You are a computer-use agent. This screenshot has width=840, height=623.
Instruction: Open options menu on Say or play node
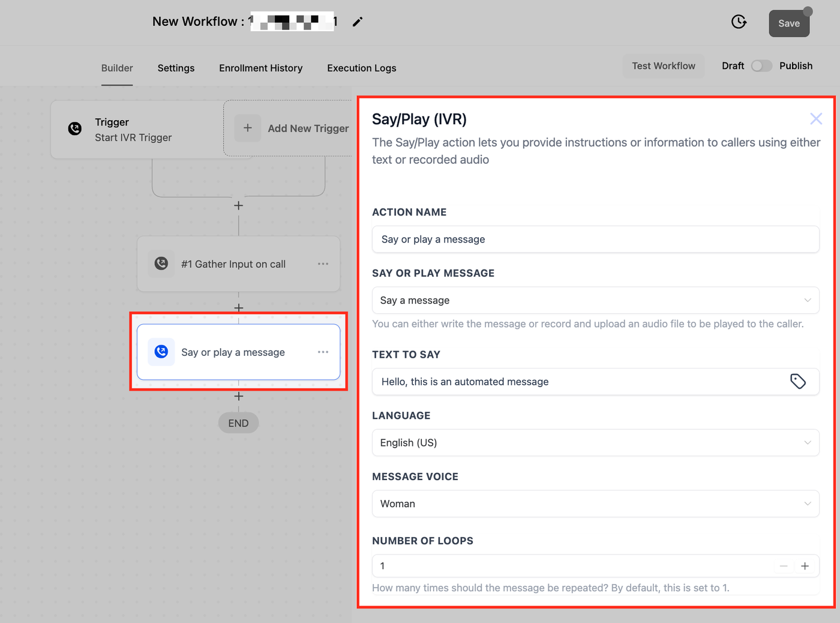(323, 352)
